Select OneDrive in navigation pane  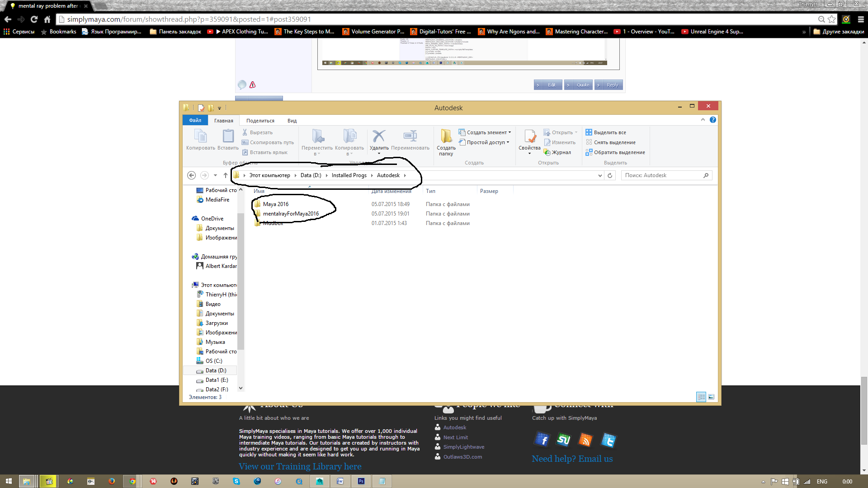pyautogui.click(x=212, y=219)
